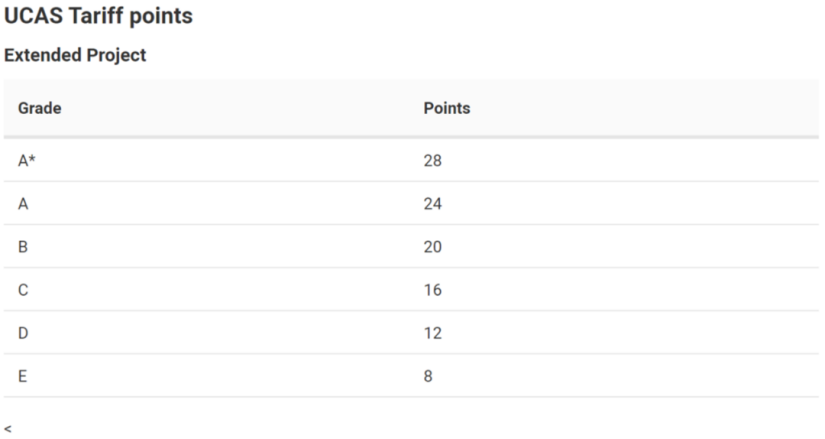Select the grade B row label

tap(23, 247)
